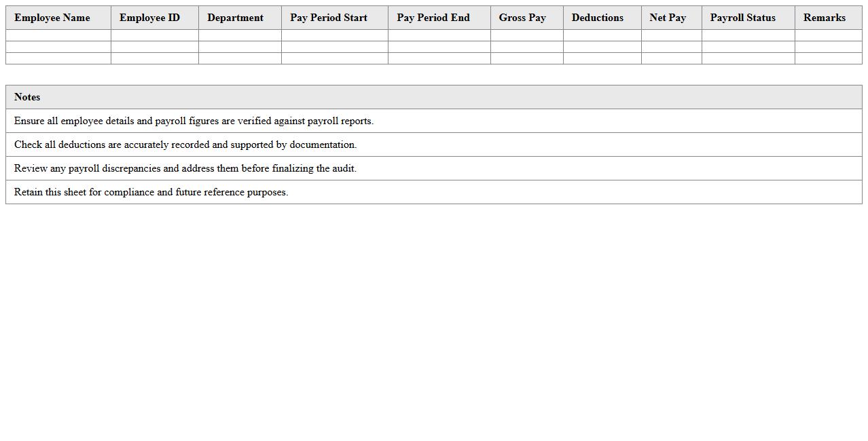Select the Department column header

point(235,18)
